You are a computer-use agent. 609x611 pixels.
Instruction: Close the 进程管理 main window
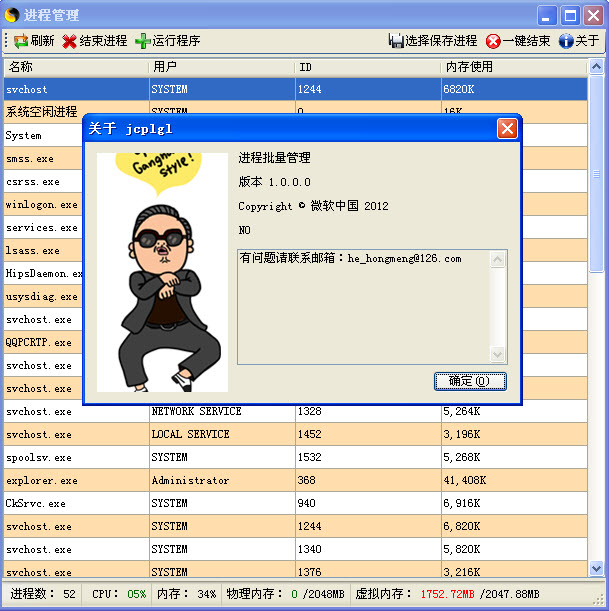click(x=593, y=16)
